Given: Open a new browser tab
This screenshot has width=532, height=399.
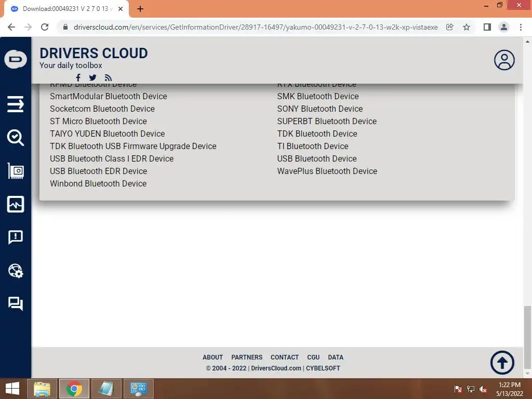Looking at the screenshot, I should point(140,9).
